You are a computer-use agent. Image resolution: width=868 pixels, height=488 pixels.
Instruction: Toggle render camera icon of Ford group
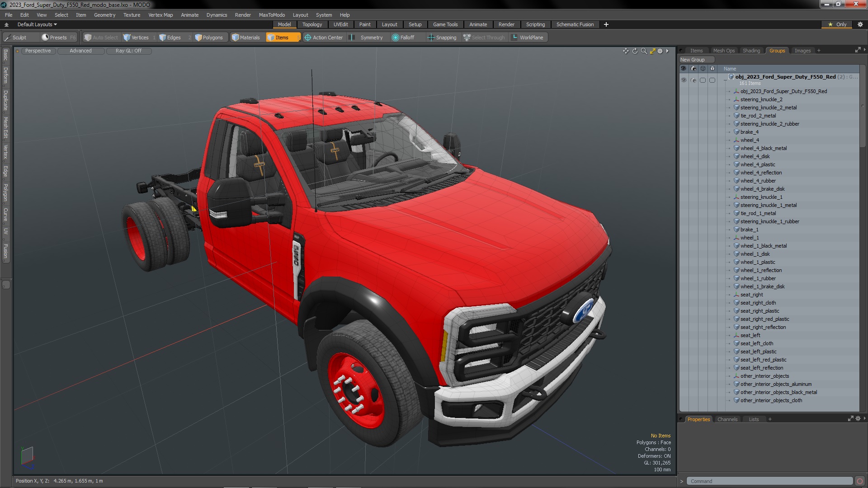coord(693,80)
